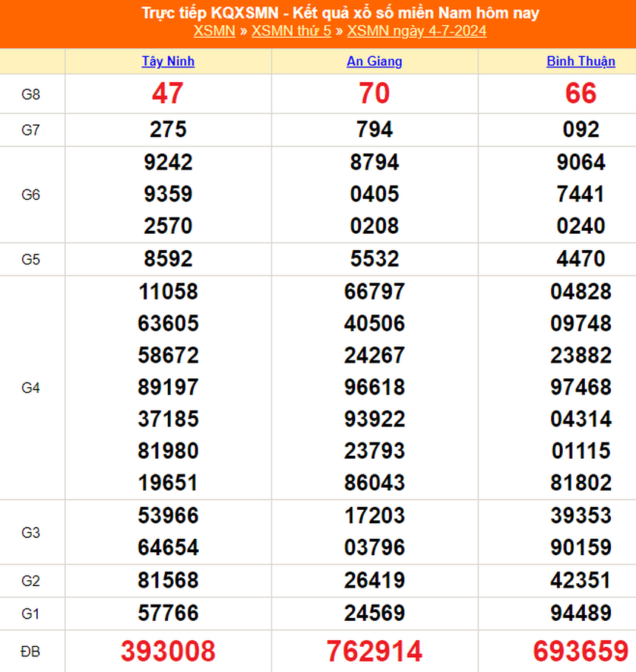Click the ĐB row label
This screenshot has width=636, height=672.
tap(31, 651)
